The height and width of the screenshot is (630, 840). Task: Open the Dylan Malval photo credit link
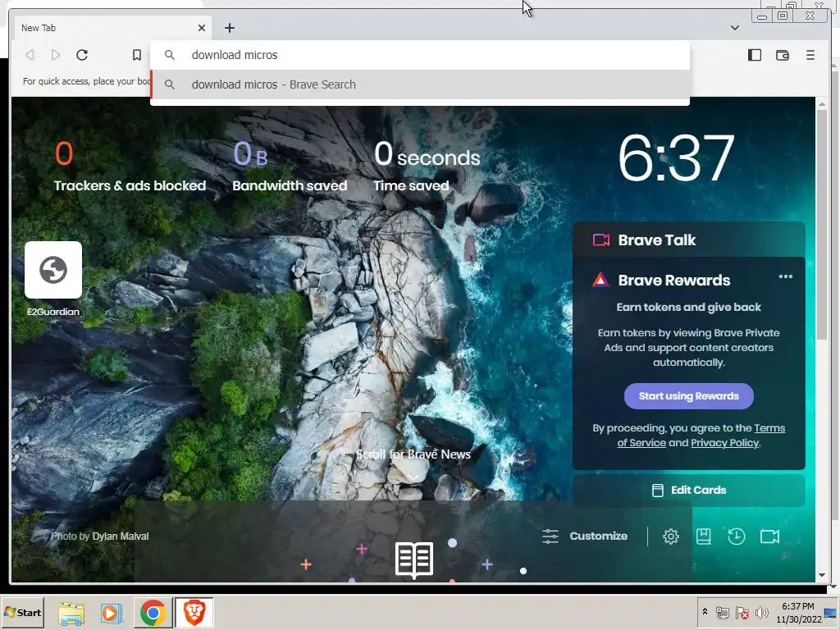[121, 536]
